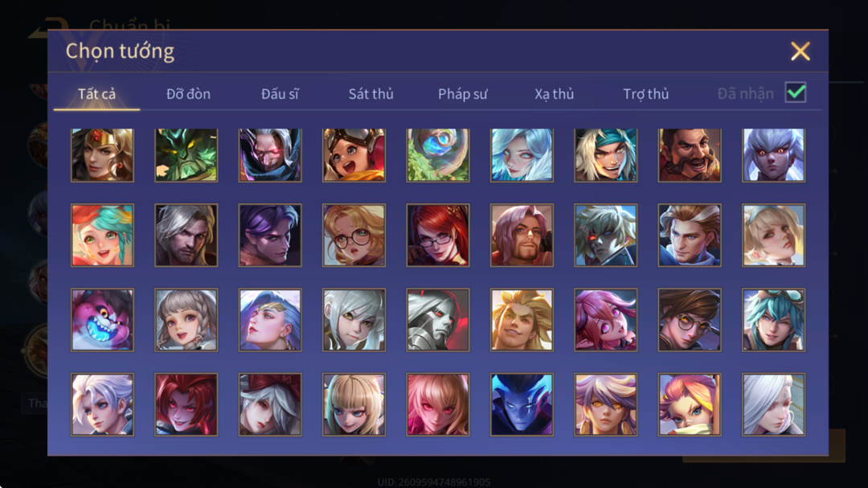
Task: Show the Sát thủ heroes tab
Action: [x=371, y=93]
